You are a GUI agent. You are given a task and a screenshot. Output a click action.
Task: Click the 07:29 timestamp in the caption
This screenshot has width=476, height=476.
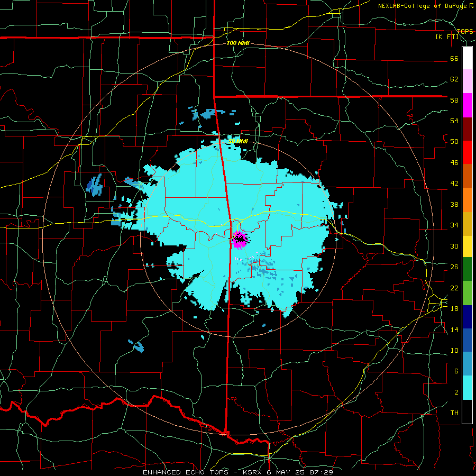[x=321, y=472]
